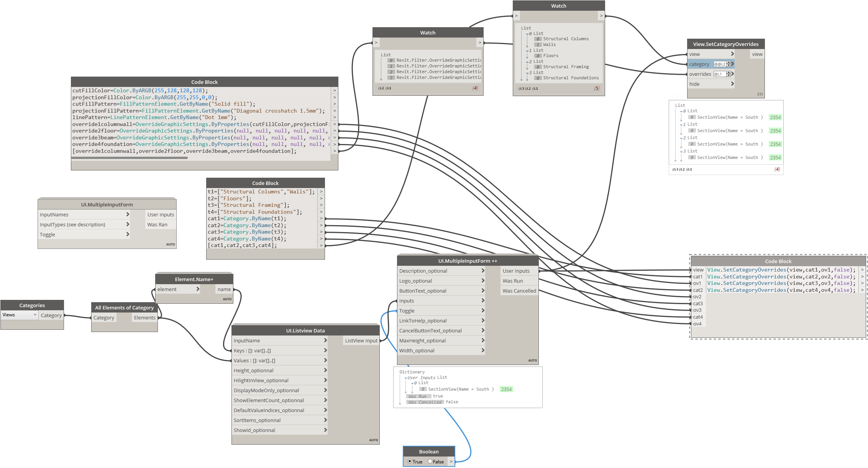Image resolution: width=868 pixels, height=468 pixels.
Task: Collapse User Inputs List in Dictionary preview
Action: tap(406, 378)
